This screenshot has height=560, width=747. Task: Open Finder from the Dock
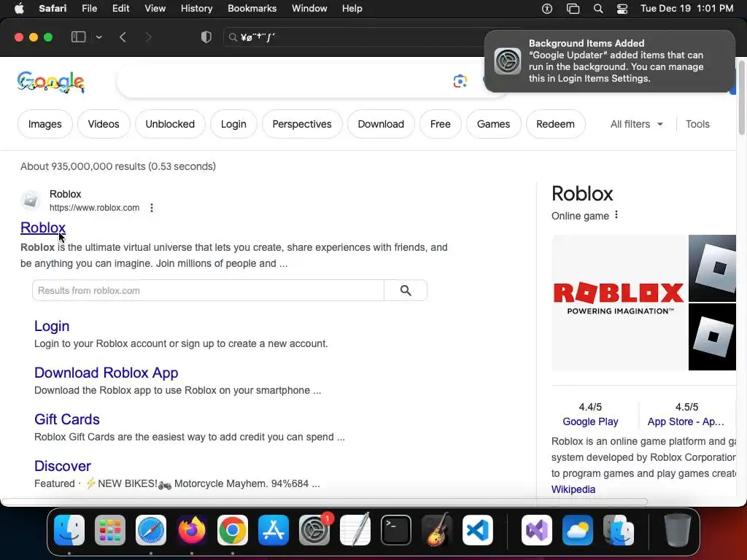pyautogui.click(x=69, y=530)
